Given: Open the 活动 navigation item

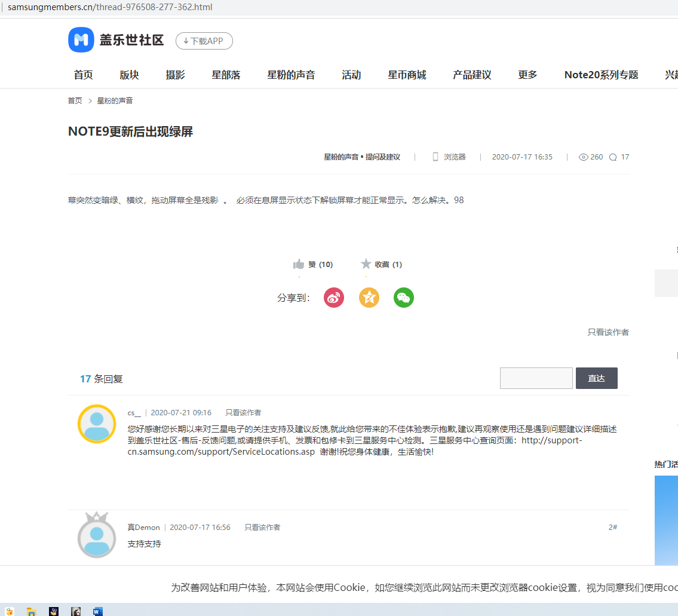Looking at the screenshot, I should (351, 75).
